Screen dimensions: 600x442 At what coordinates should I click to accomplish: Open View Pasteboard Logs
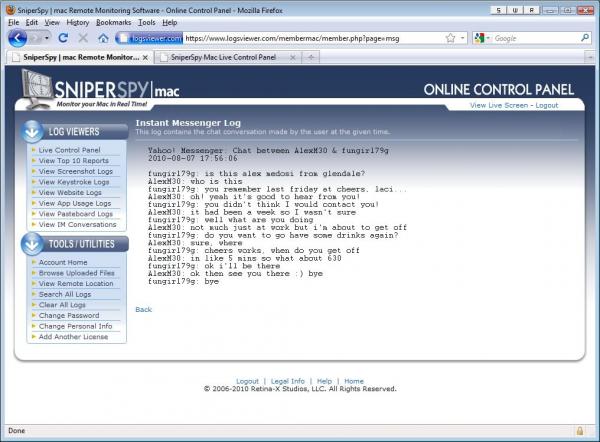76,214
